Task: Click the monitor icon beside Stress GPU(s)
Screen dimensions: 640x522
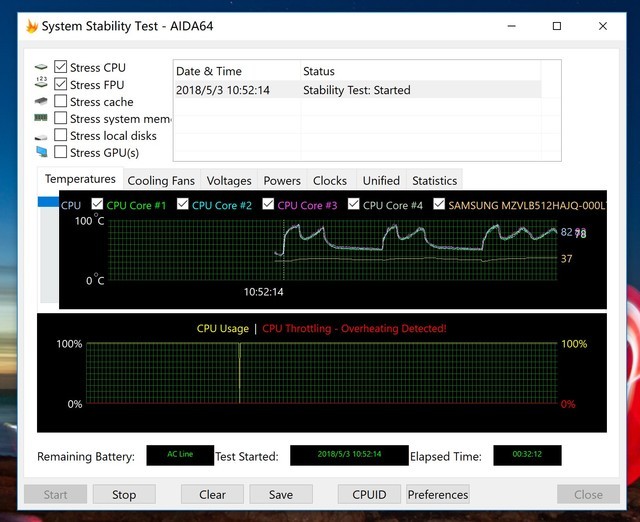Action: point(41,152)
